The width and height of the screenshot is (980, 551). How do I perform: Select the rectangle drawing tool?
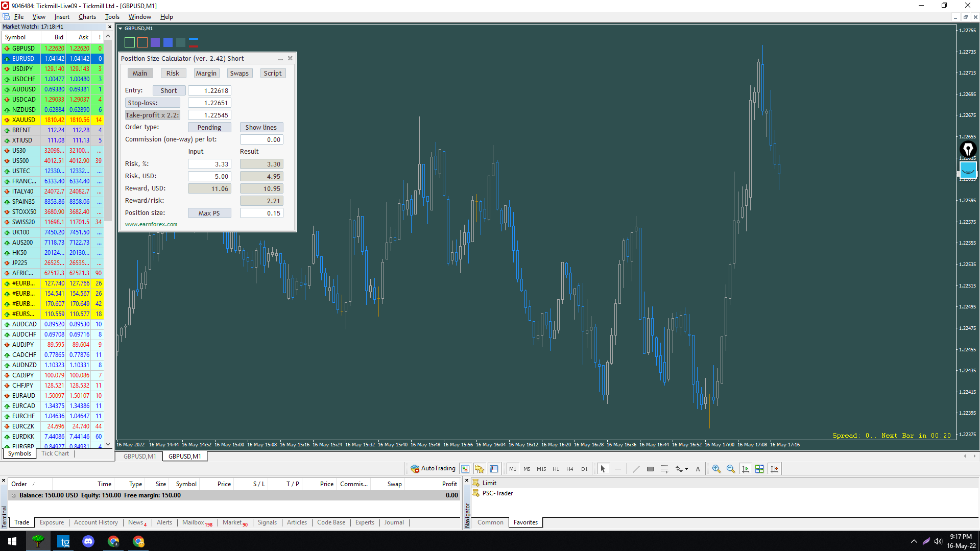tap(650, 468)
